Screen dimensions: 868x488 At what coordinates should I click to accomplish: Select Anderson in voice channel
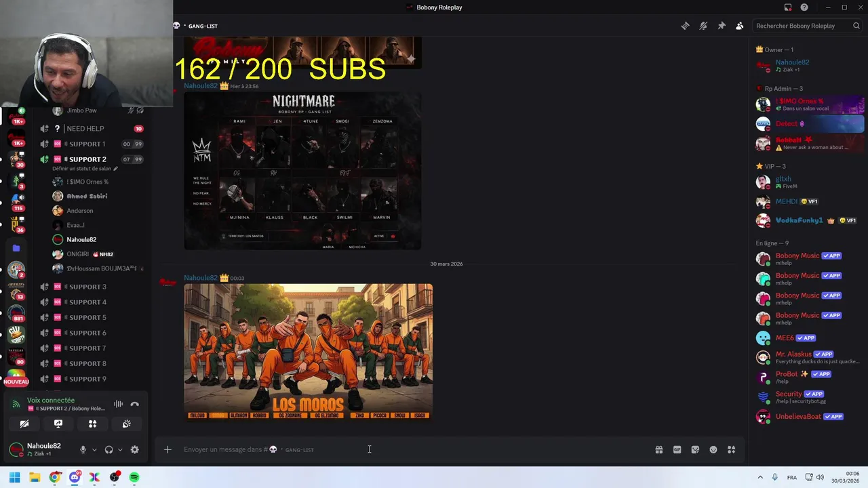(x=80, y=211)
